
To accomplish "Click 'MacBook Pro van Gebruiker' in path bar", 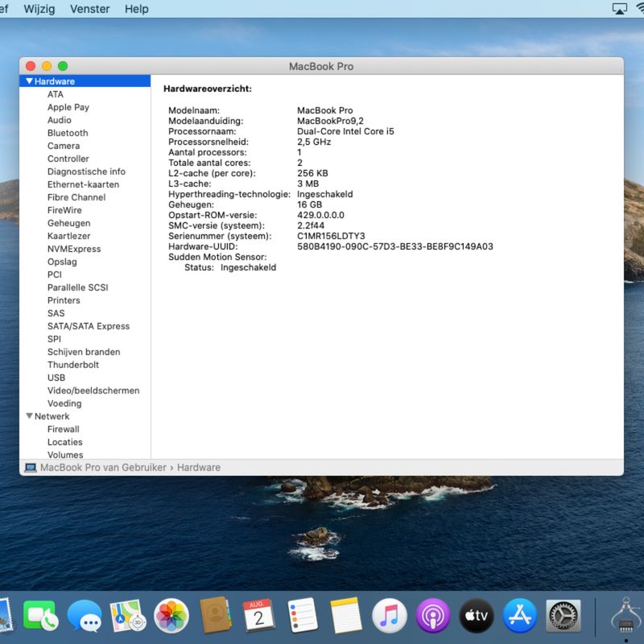I will (x=103, y=468).
